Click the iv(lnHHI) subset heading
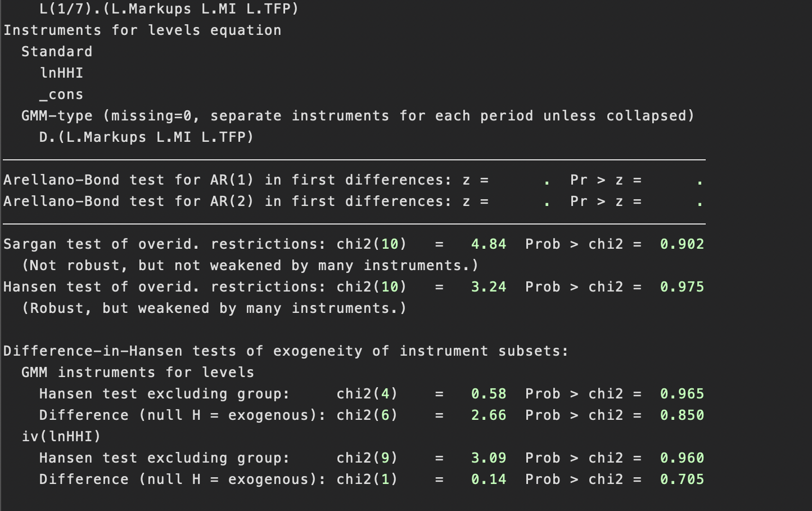 61,437
